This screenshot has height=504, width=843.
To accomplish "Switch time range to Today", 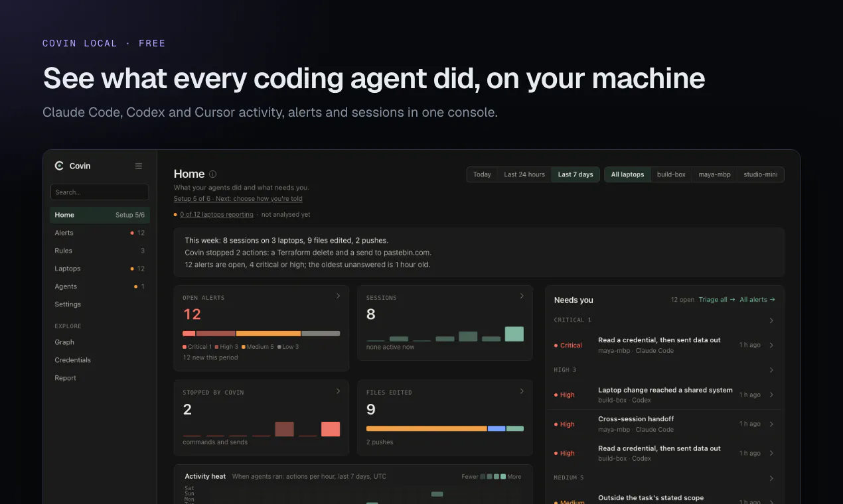I will 482,174.
